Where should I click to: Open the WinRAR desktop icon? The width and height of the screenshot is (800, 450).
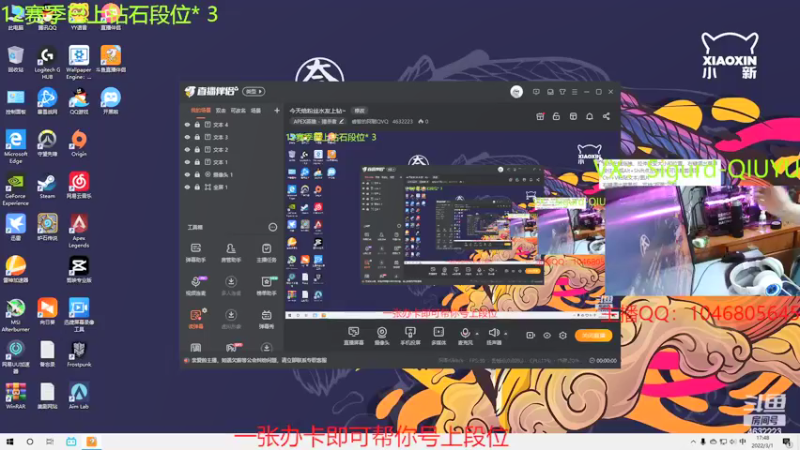pos(15,396)
